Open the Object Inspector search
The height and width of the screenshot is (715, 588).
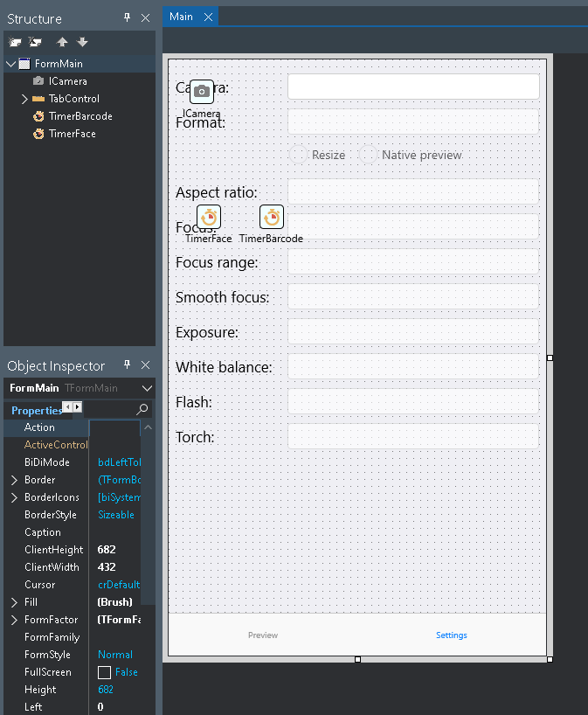click(x=142, y=409)
